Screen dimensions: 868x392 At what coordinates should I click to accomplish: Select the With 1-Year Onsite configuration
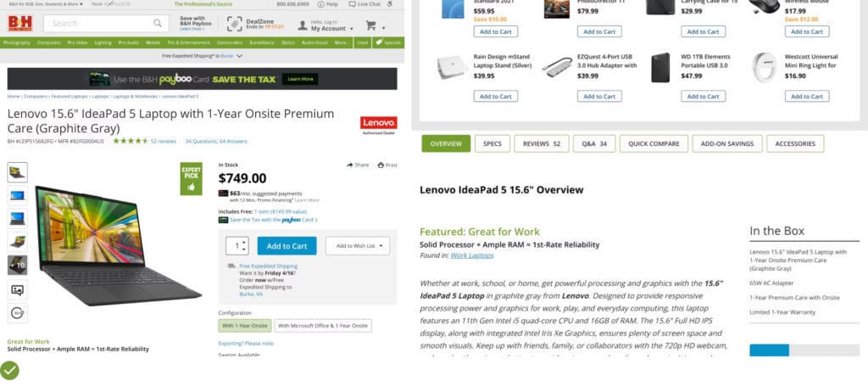point(244,325)
